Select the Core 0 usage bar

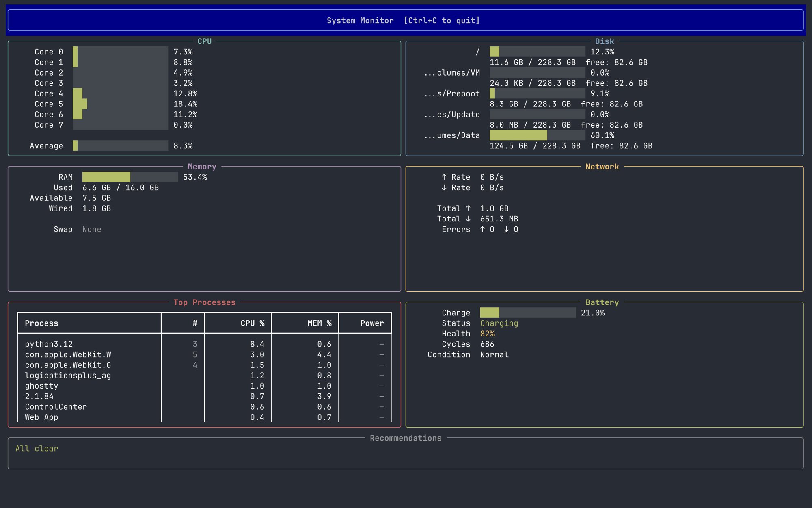(121, 52)
